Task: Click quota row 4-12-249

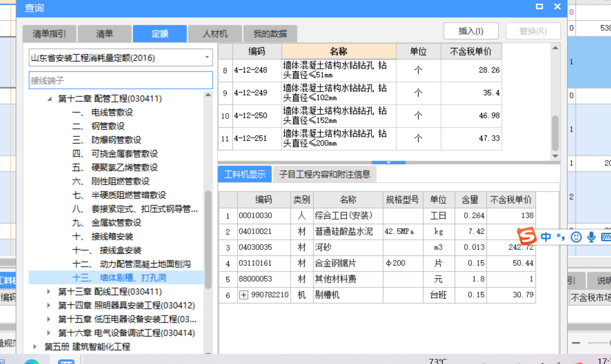Action: (x=360, y=93)
